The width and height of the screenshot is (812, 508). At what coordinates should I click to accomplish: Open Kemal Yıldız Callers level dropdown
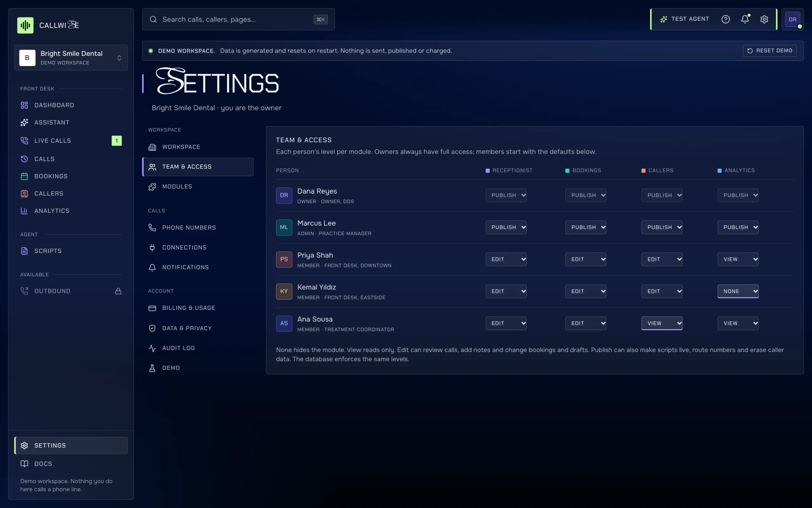coord(662,291)
